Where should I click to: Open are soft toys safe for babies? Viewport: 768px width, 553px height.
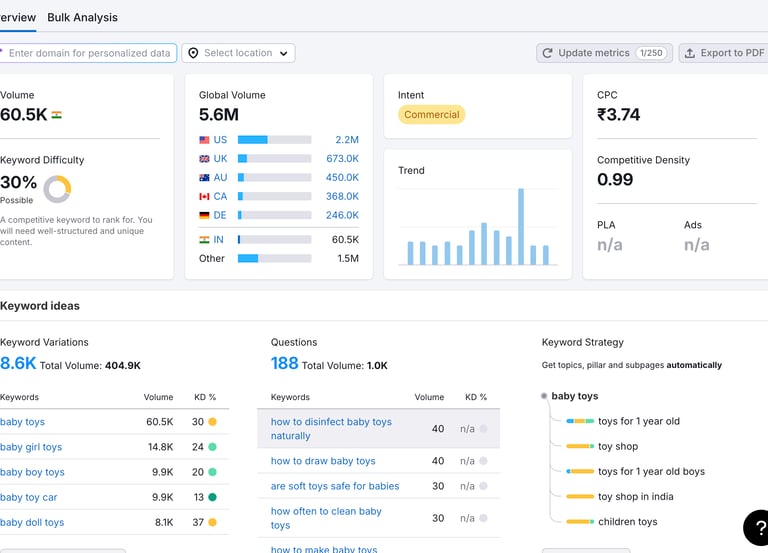pos(335,486)
